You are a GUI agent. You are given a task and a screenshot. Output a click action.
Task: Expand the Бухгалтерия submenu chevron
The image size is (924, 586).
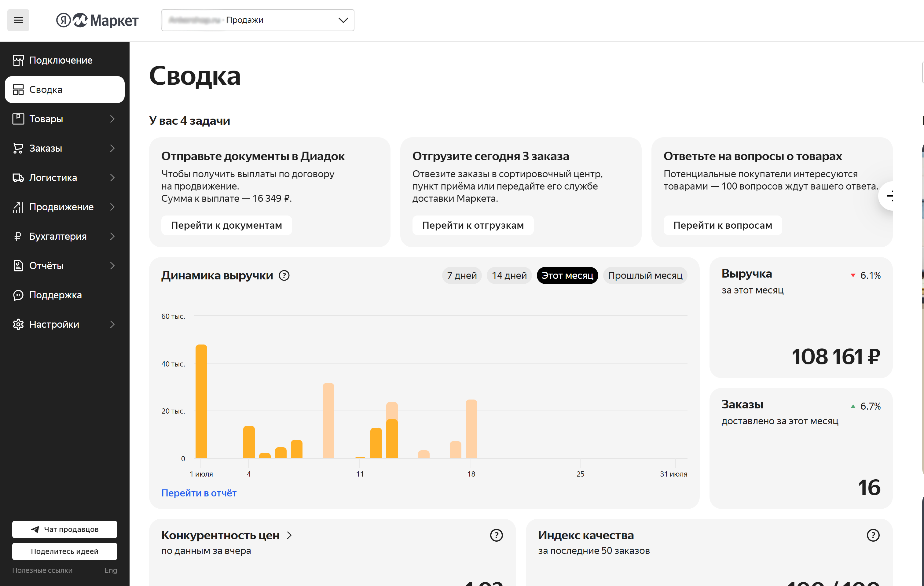(112, 237)
